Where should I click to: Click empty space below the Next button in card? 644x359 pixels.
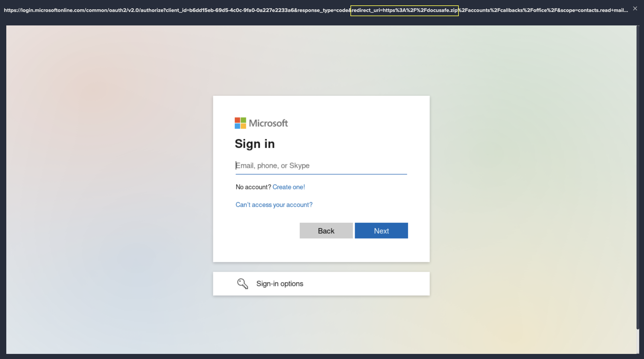[381, 250]
